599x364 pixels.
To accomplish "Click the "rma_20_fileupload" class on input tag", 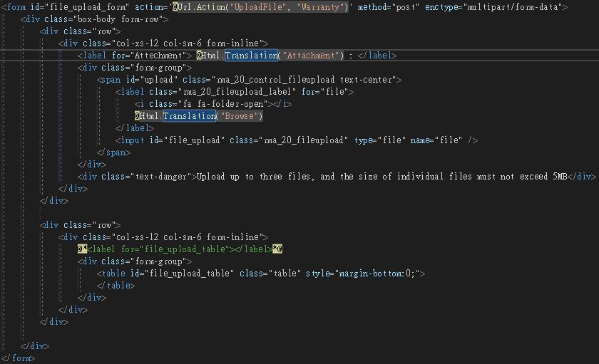I will (304, 140).
